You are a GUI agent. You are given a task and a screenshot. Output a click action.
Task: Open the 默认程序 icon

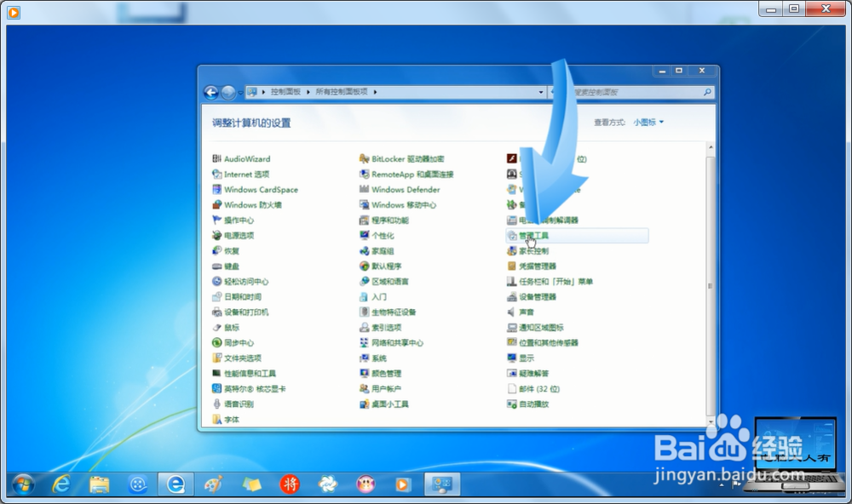(364, 266)
